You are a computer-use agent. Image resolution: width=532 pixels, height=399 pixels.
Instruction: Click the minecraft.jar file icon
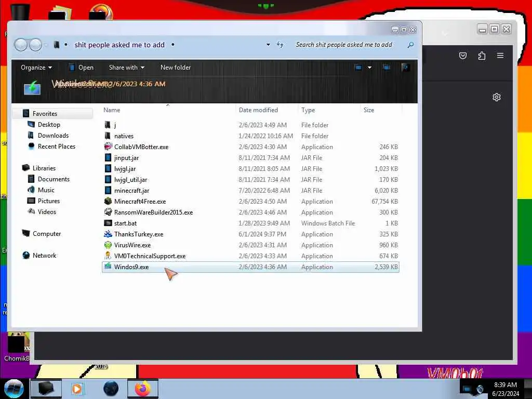[108, 190]
